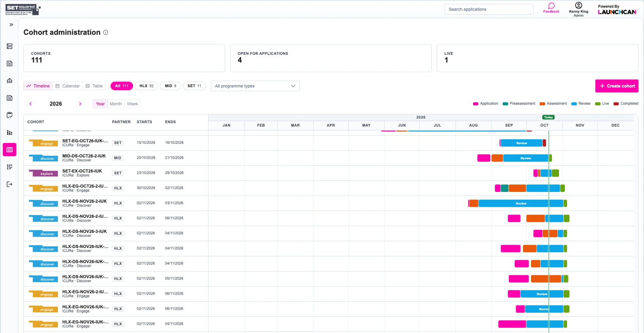The width and height of the screenshot is (644, 333).
Task: Click the SETsquared logo
Action: click(23, 10)
